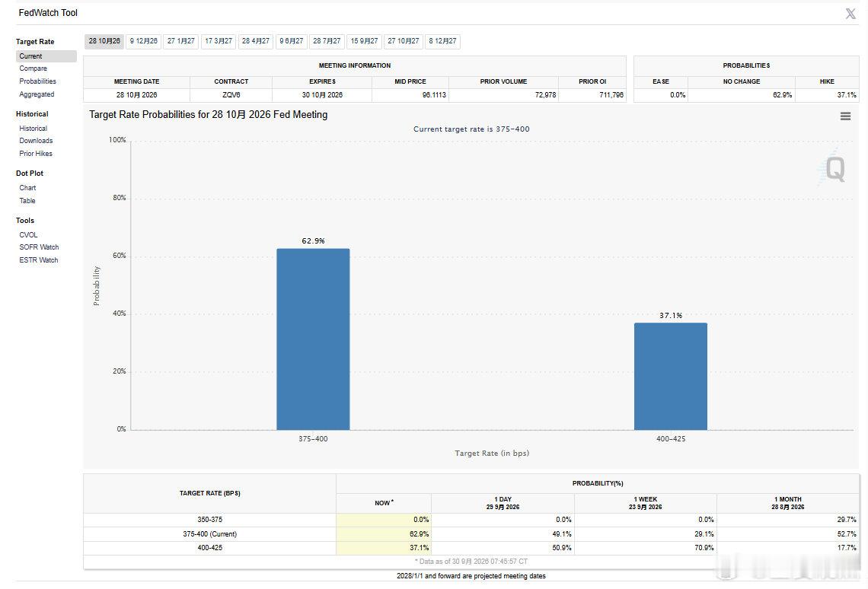This screenshot has width=868, height=589.
Task: Click the X (Twitter) share icon
Action: (x=850, y=13)
